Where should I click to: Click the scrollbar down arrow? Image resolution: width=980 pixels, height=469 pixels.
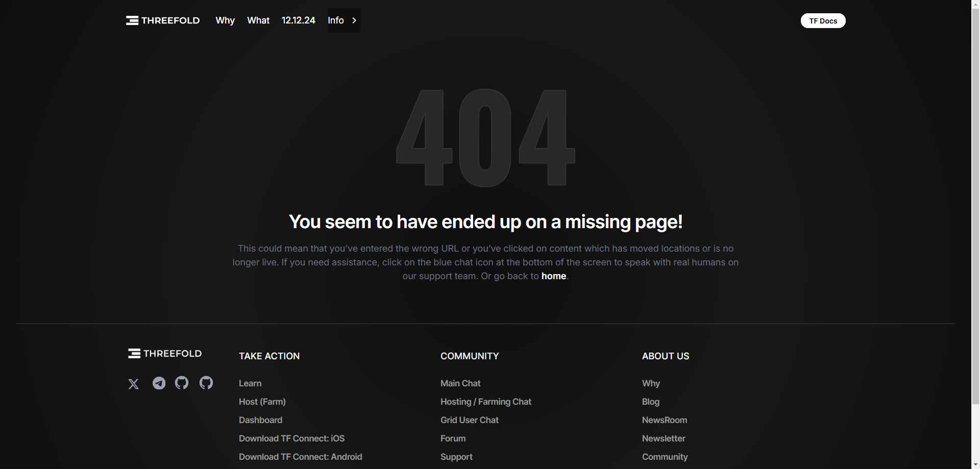point(975,464)
